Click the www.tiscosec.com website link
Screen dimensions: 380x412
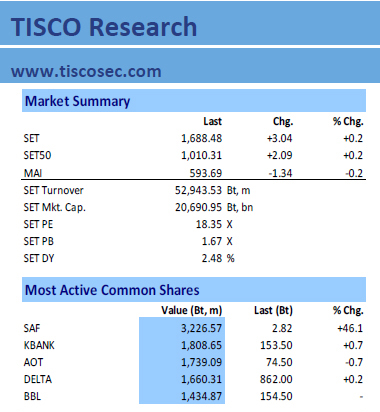[86, 71]
